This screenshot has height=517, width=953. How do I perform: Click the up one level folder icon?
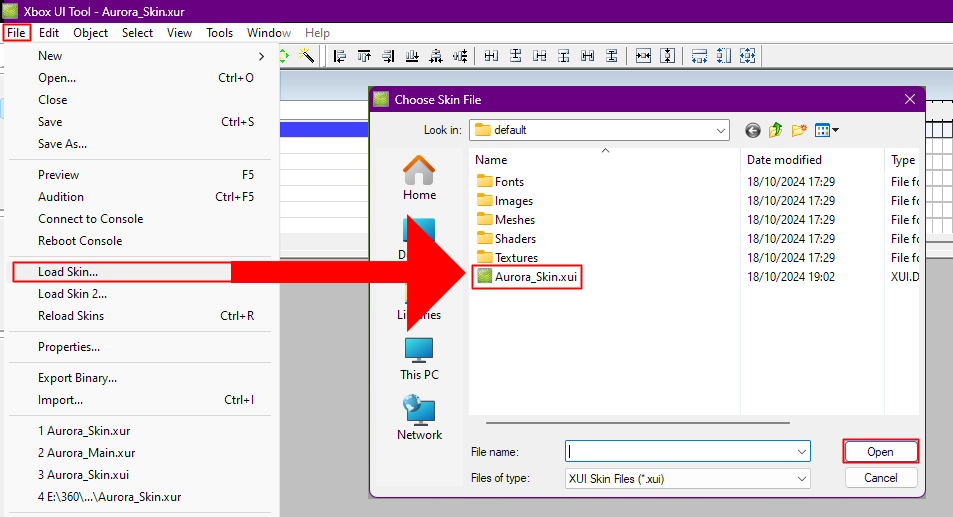coord(776,130)
